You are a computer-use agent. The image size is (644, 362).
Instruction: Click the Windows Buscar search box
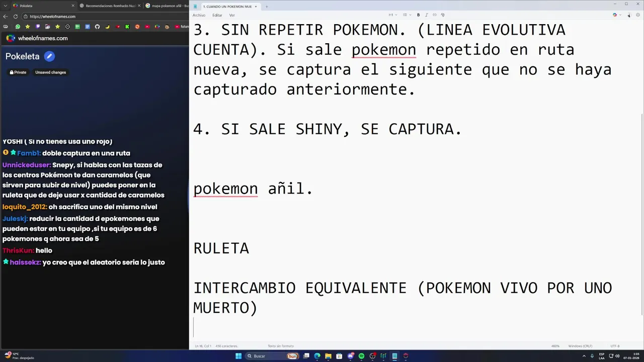(x=272, y=356)
